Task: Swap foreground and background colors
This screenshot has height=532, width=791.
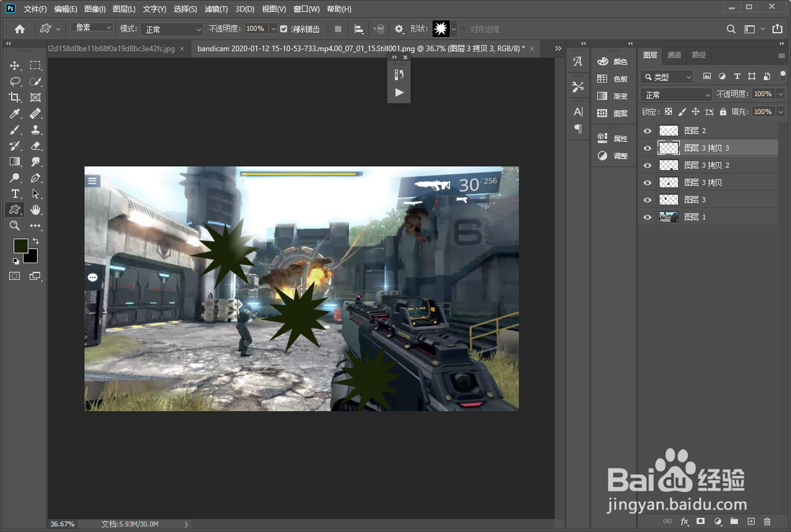Action: 35,241
